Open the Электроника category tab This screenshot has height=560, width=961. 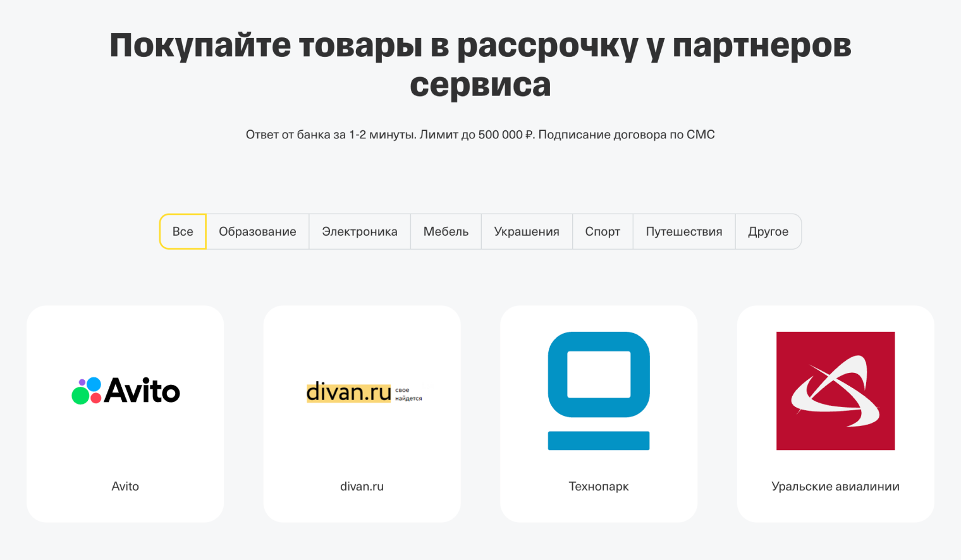click(360, 231)
